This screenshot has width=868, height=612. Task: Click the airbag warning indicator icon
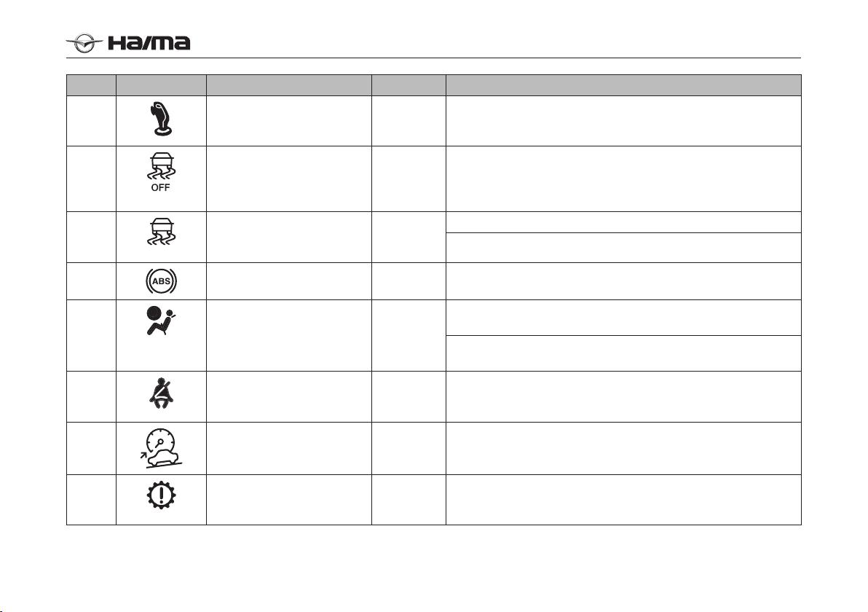coord(161,320)
